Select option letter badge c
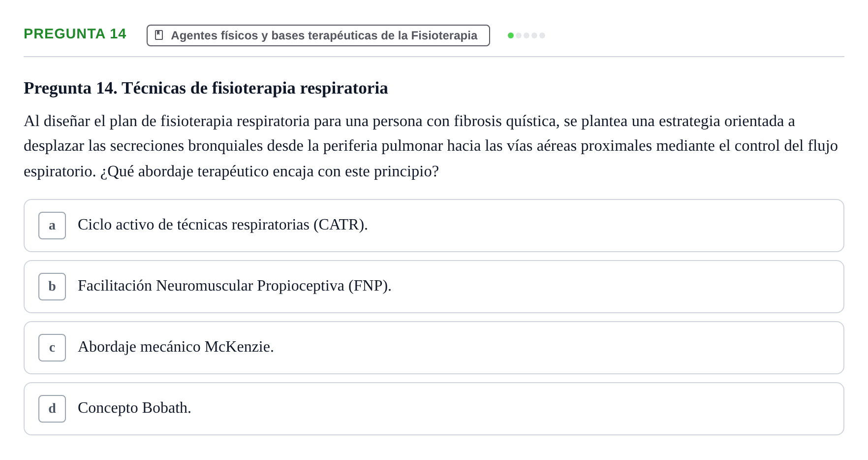The image size is (868, 460). 52,348
